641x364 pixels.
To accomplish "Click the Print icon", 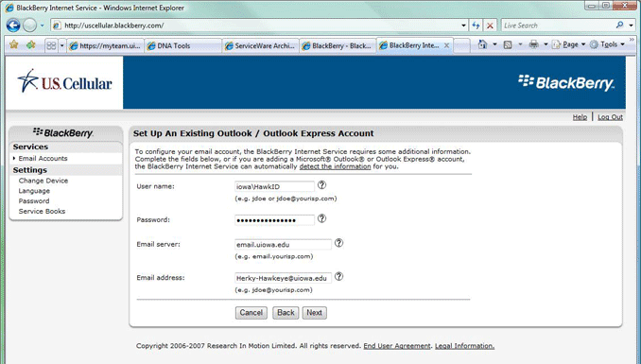I will 533,44.
